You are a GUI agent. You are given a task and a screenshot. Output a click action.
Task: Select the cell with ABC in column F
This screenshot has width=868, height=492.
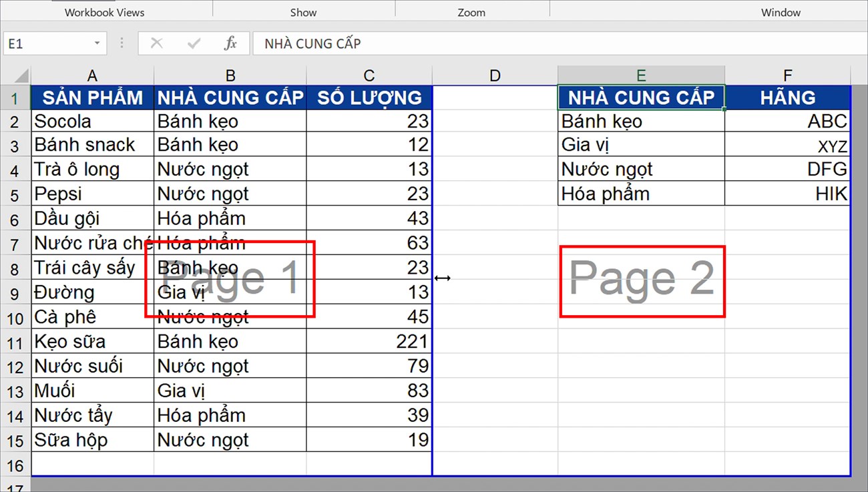(x=788, y=121)
